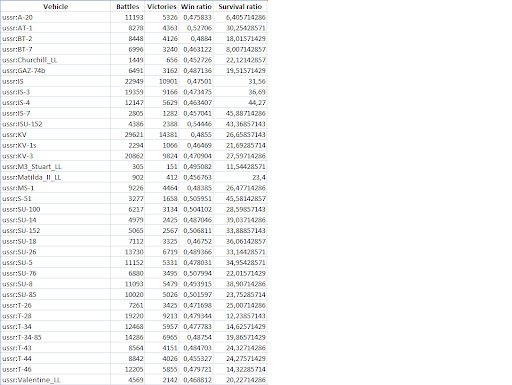Viewport: 512px width, 385px height.
Task: Select the ussr:IS-7 vehicle cell
Action: (x=55, y=113)
